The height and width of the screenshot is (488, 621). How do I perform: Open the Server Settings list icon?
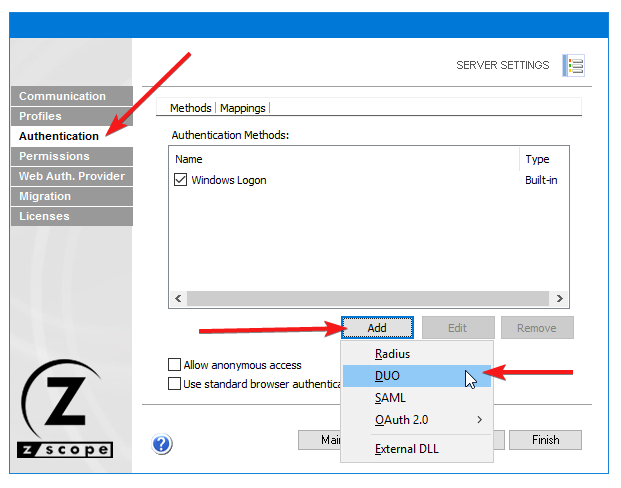(x=573, y=65)
